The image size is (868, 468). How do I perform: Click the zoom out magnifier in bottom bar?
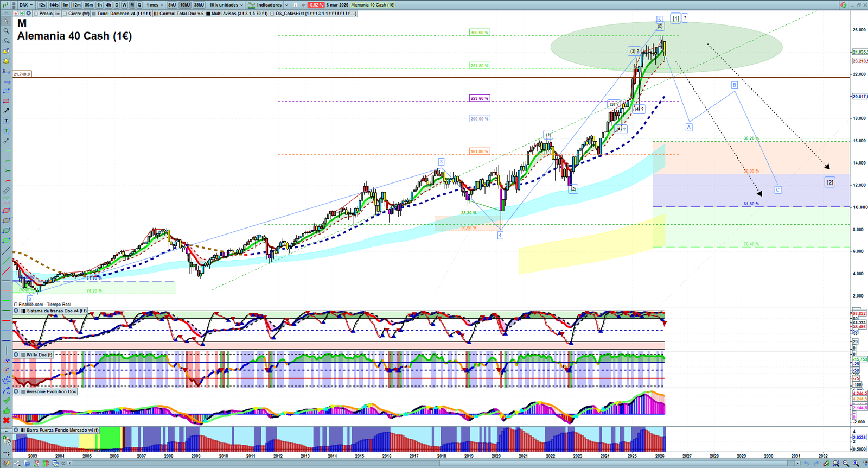tap(846, 464)
